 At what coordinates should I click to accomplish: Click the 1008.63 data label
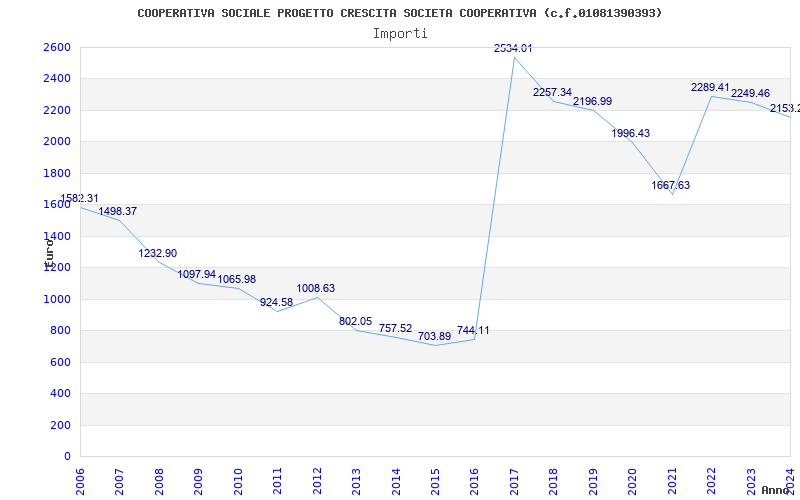pyautogui.click(x=316, y=288)
